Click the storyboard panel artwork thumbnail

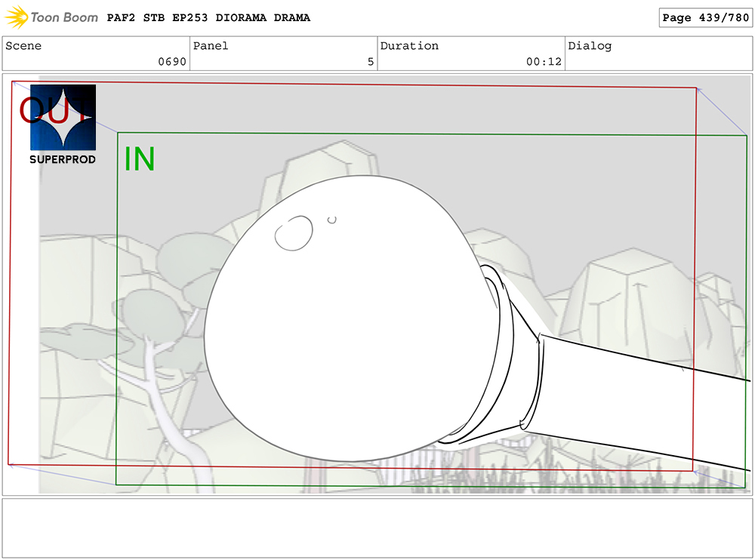click(377, 284)
